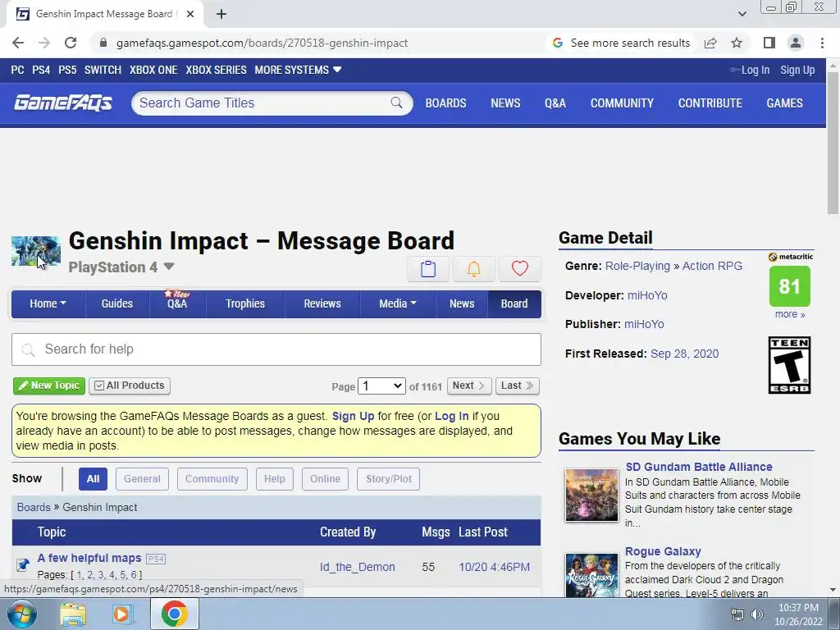Screen dimensions: 840x630
Task: Select the General filter
Action: click(x=142, y=479)
